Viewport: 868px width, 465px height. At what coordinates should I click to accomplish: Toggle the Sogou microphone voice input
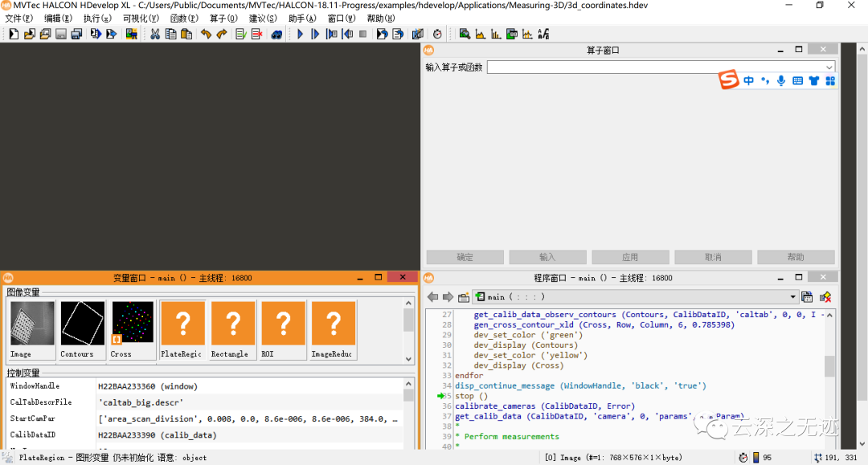[780, 81]
